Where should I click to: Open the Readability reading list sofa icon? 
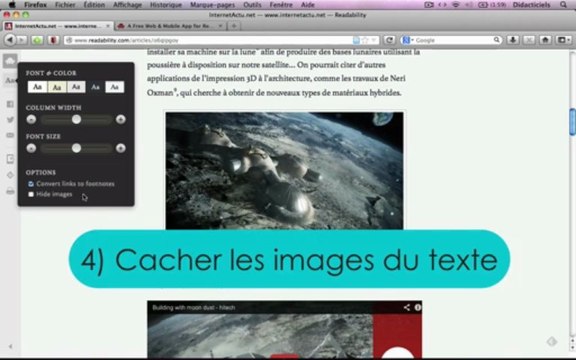pos(10,61)
